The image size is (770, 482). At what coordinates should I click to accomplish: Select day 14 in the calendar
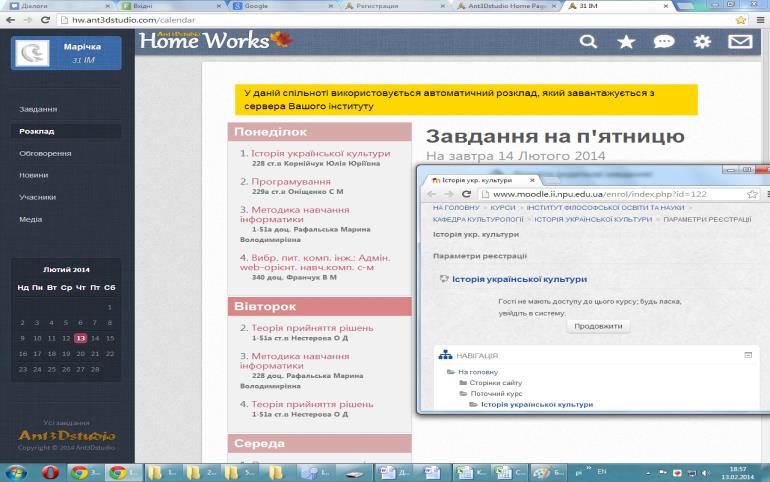coord(95,338)
